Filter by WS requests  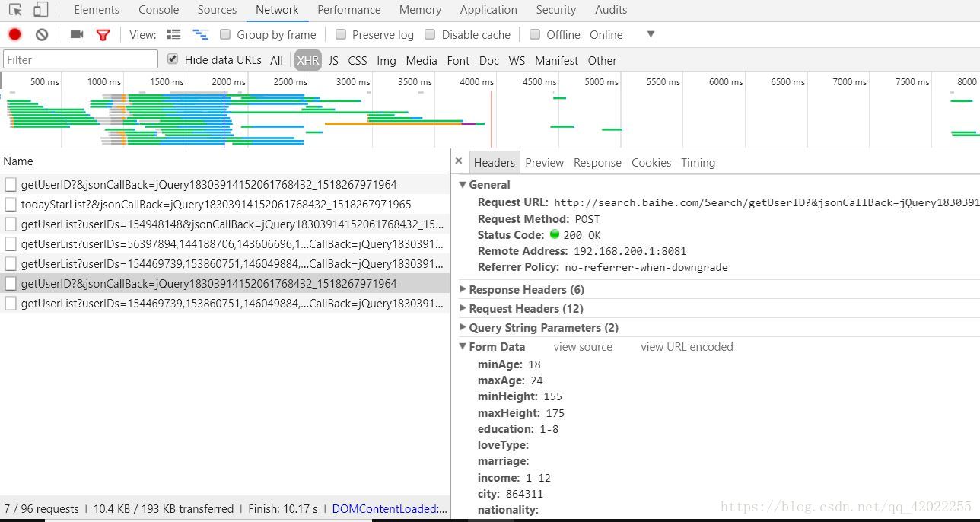[x=517, y=60]
